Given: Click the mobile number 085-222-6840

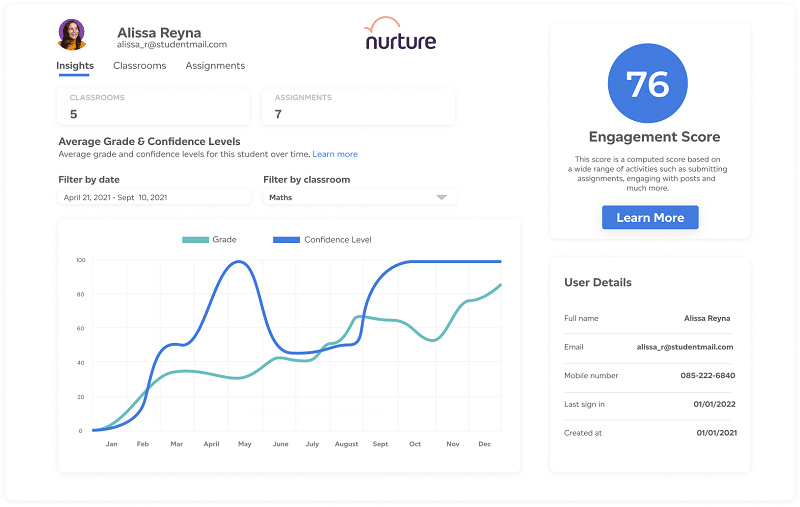Looking at the screenshot, I should click(x=707, y=376).
